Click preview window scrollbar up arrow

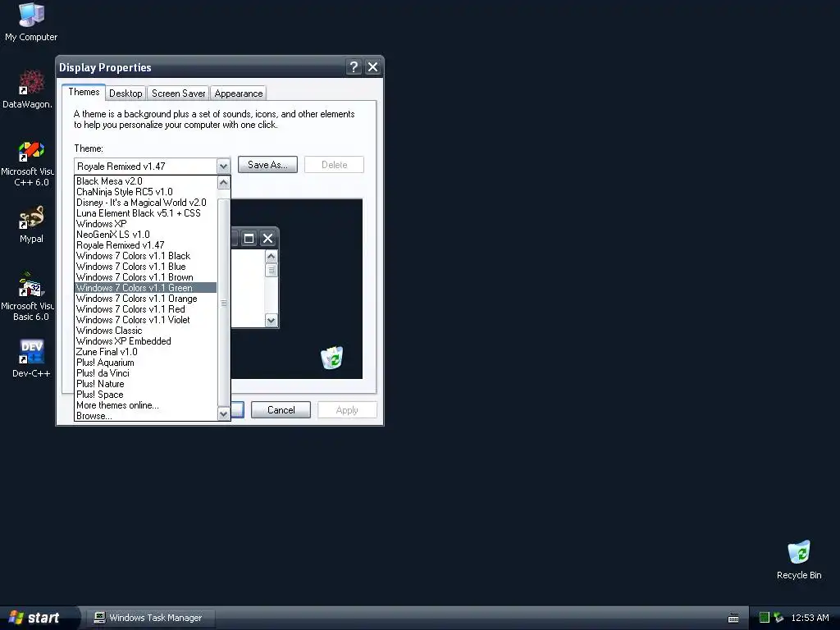[271, 257]
